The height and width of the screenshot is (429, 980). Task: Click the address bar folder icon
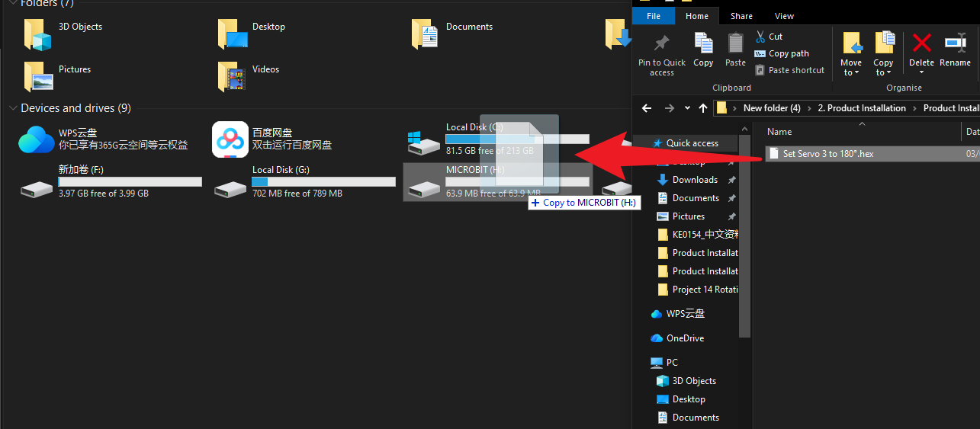point(721,108)
